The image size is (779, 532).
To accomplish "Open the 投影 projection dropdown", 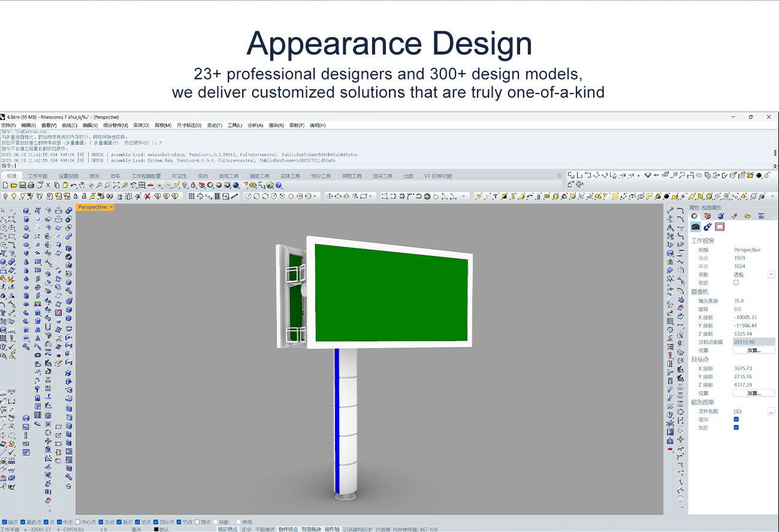I will click(x=771, y=274).
